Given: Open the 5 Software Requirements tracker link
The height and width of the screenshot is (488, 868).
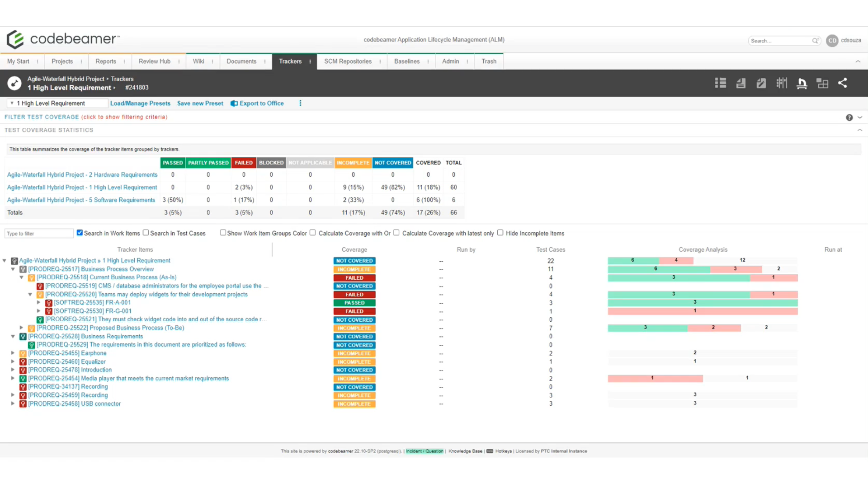Looking at the screenshot, I should [81, 200].
